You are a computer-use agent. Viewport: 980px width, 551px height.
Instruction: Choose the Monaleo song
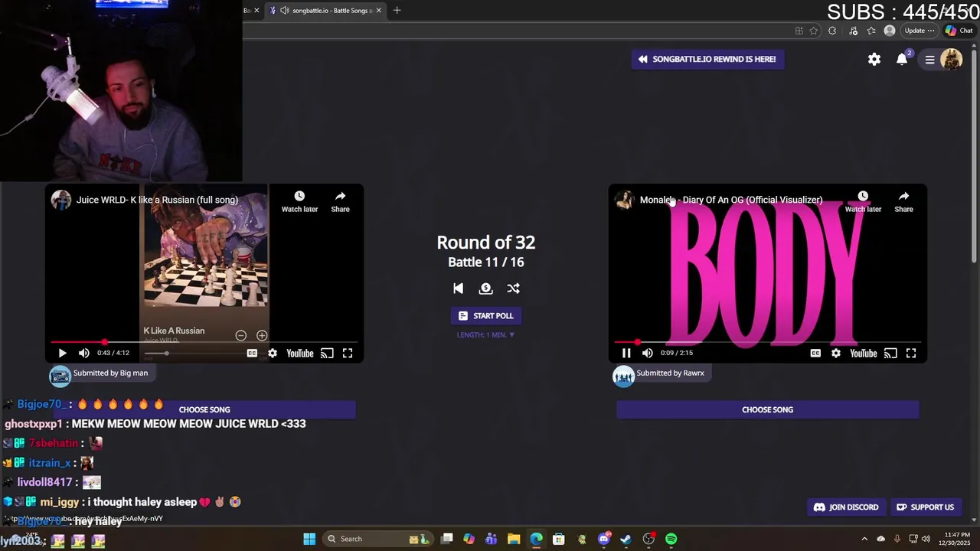[767, 409]
